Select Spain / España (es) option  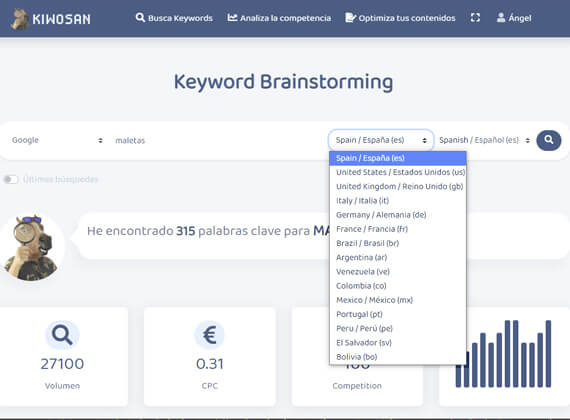(398, 158)
